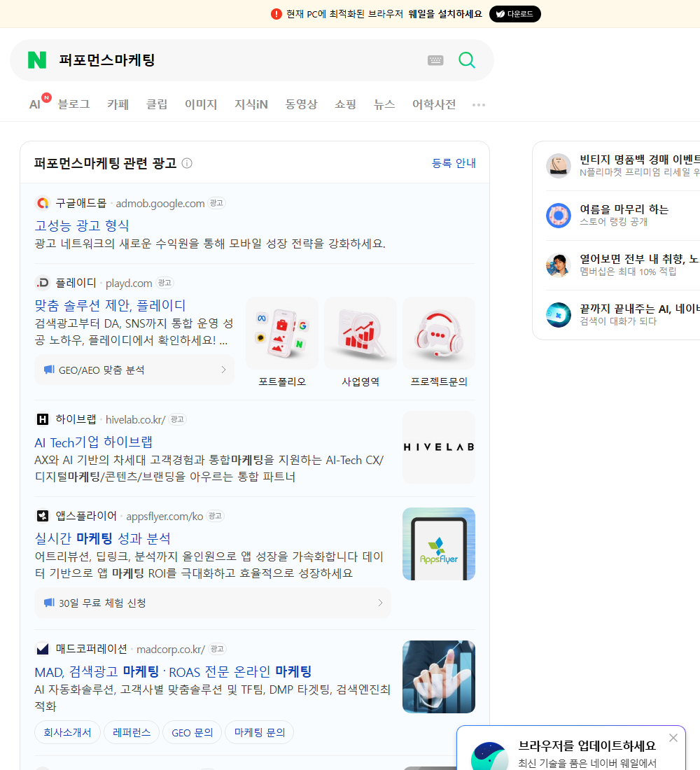Open the HIVELAB logo thumbnail
The height and width of the screenshot is (770, 700).
439,447
